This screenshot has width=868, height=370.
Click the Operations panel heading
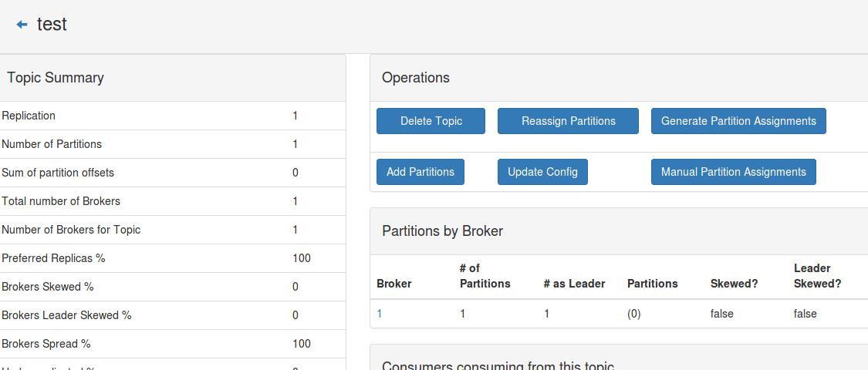coord(416,78)
